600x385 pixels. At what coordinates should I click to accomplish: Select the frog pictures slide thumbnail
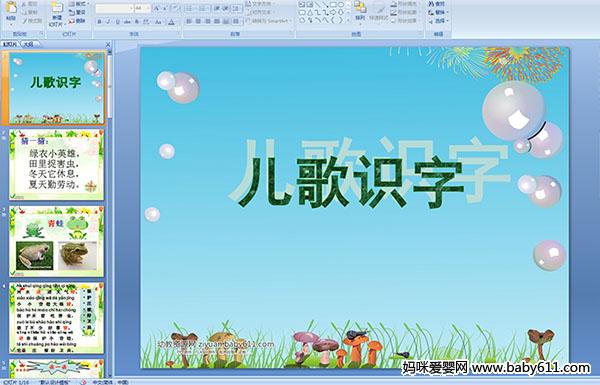[56, 241]
